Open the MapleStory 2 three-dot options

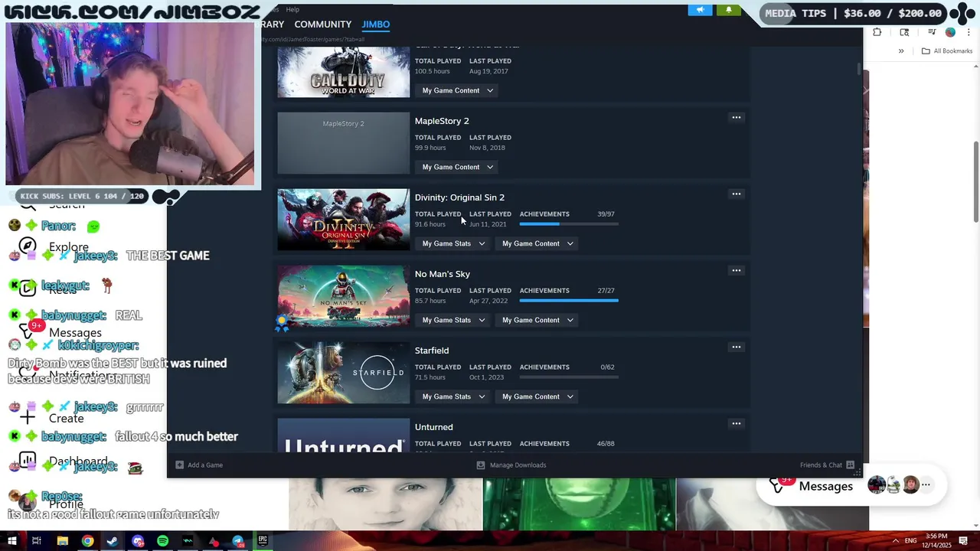tap(736, 118)
